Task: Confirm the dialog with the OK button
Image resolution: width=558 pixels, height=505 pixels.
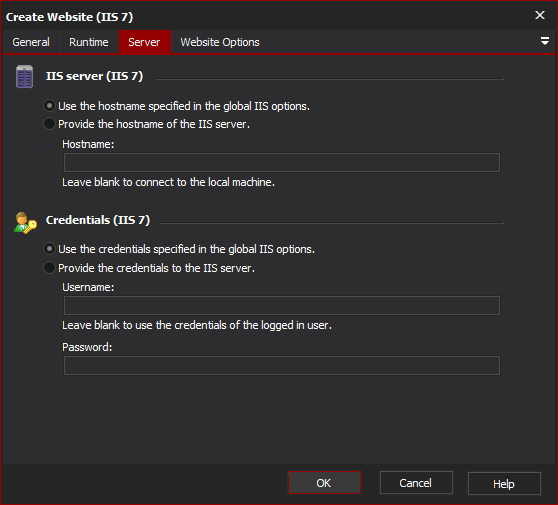Action: pyautogui.click(x=324, y=483)
